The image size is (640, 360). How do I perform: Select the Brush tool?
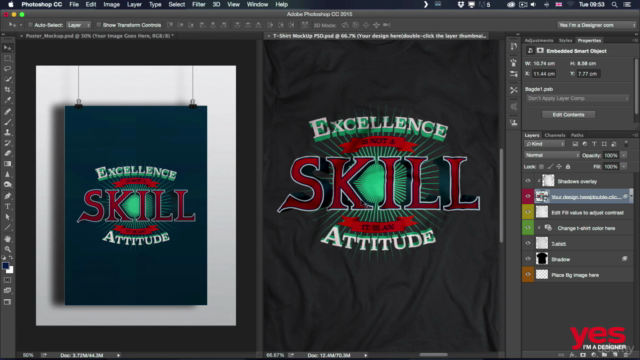point(7,122)
